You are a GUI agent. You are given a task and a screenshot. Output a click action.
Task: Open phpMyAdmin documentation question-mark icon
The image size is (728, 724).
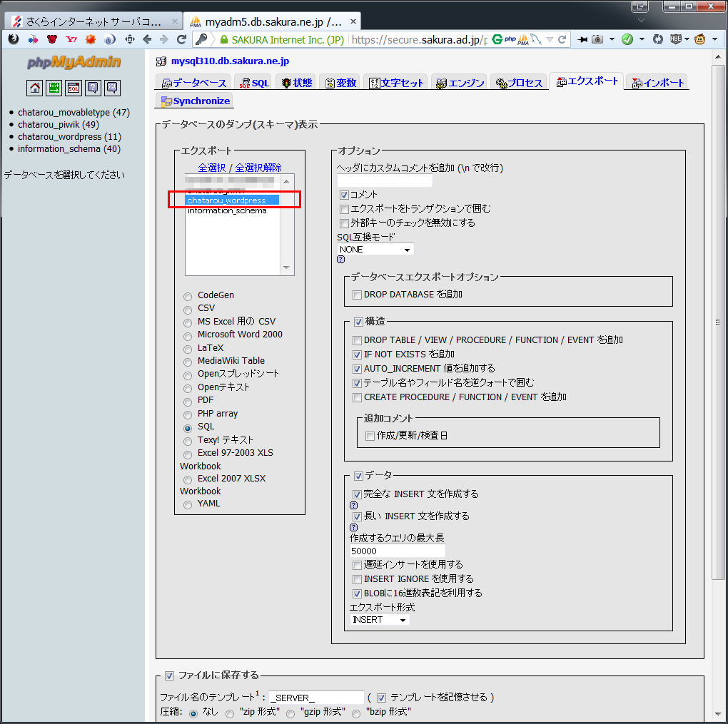[x=93, y=88]
